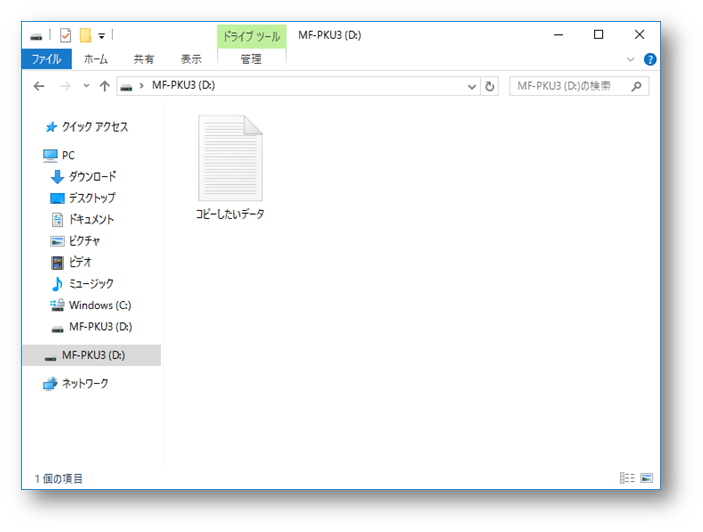The width and height of the screenshot is (703, 532).
Task: Click the PC monitor icon
Action: pyautogui.click(x=50, y=156)
